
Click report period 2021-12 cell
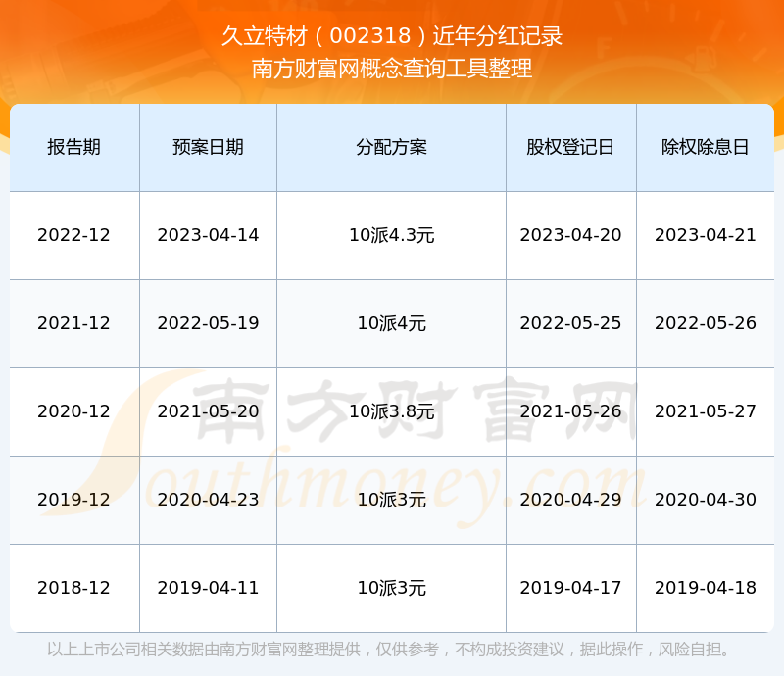(x=74, y=323)
